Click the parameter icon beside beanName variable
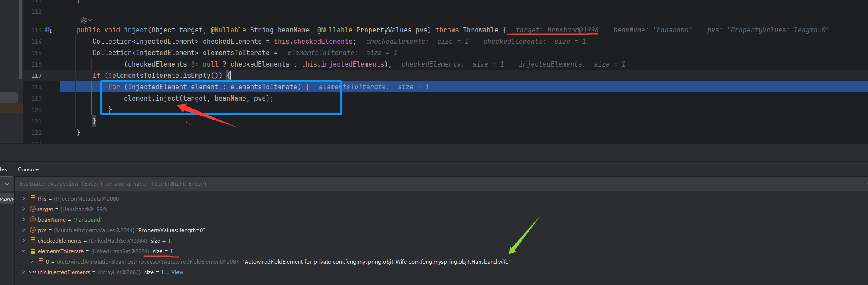 (x=33, y=220)
